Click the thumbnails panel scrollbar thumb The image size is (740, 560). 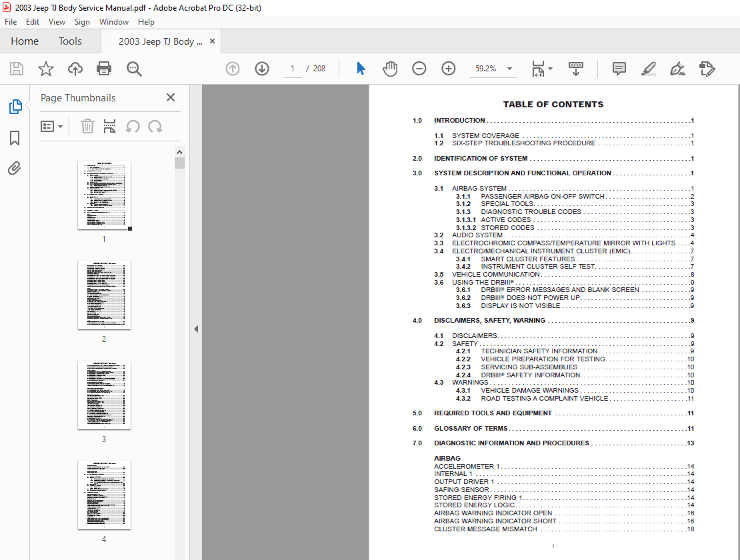tap(179, 163)
